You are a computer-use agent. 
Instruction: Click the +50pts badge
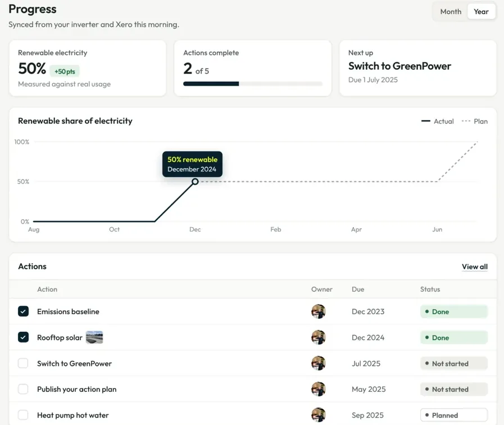coord(65,71)
